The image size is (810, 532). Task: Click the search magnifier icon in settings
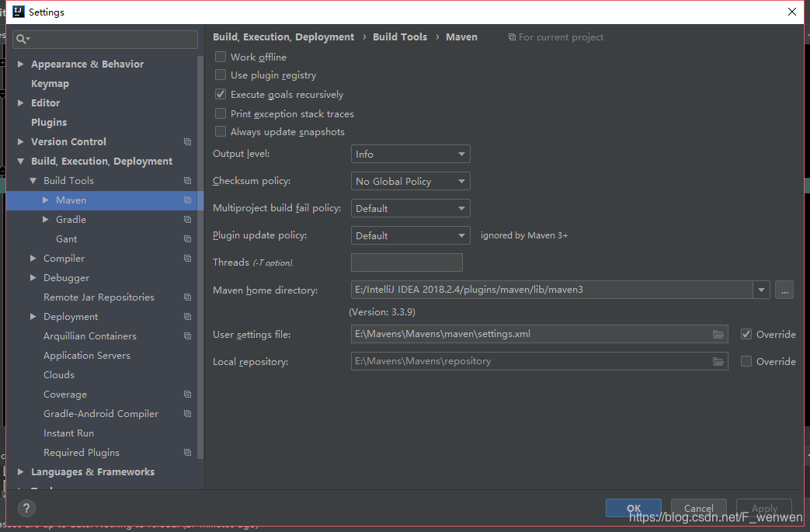click(23, 39)
